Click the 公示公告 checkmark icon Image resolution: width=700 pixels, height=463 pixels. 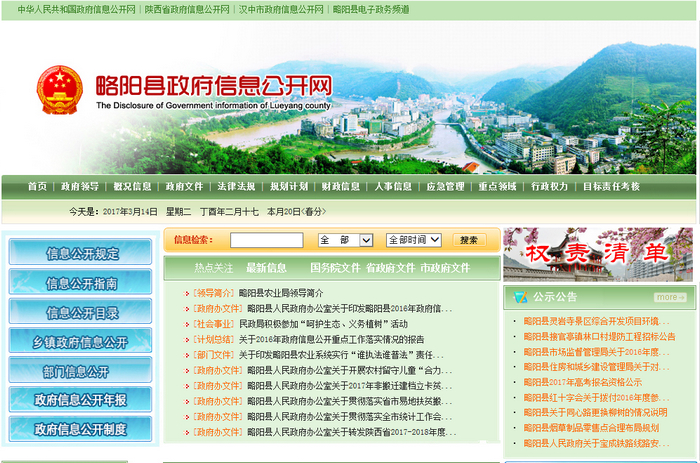pos(520,297)
